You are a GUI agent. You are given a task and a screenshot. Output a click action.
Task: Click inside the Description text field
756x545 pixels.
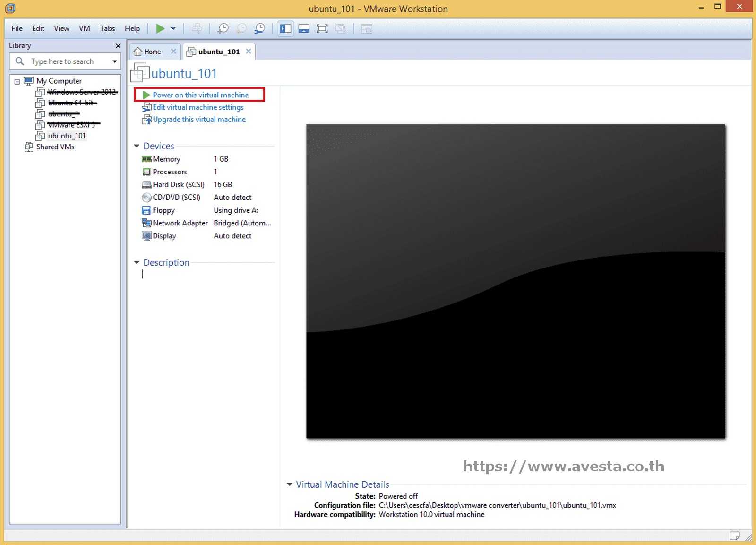189,274
